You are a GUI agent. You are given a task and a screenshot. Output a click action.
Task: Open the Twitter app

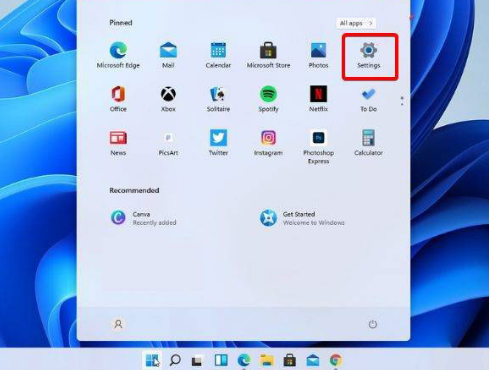coord(218,143)
